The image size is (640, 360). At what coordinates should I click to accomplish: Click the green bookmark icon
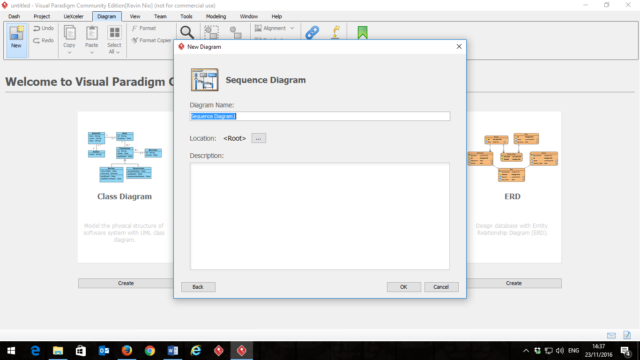(362, 32)
